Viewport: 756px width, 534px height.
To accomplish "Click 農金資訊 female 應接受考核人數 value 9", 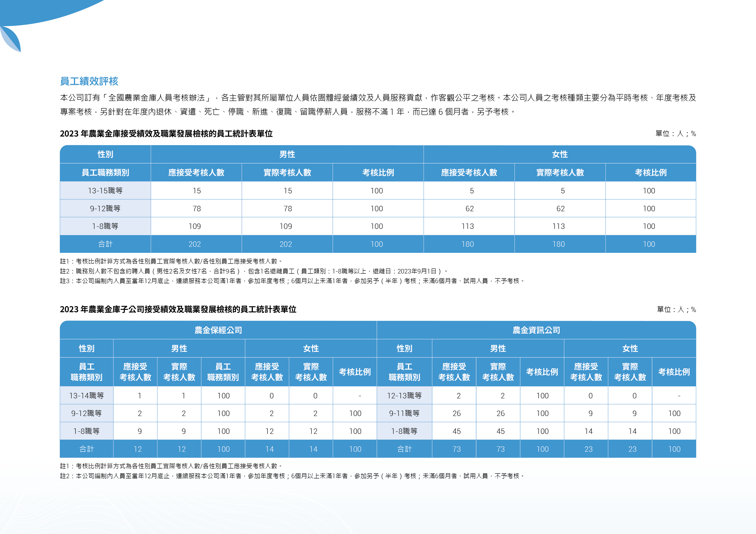I will click(590, 414).
